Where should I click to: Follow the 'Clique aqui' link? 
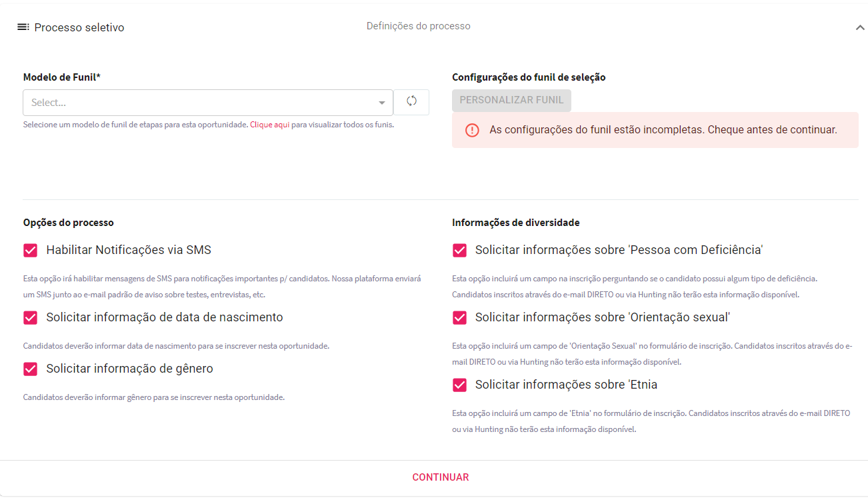click(269, 125)
